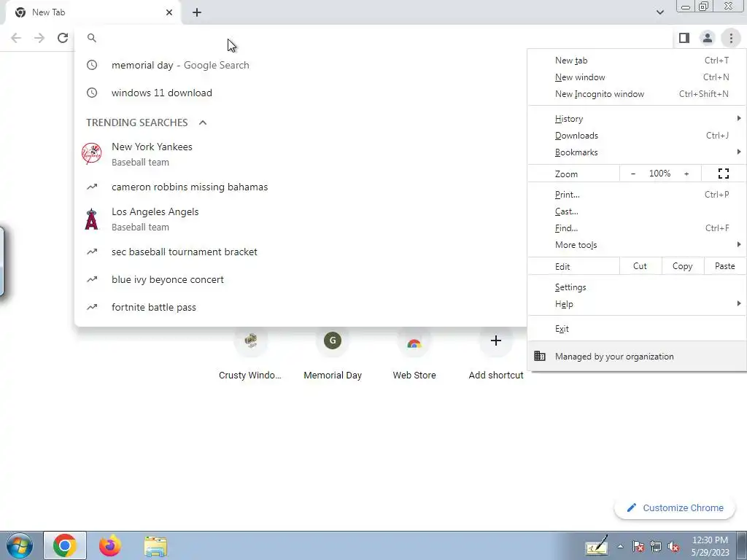The height and width of the screenshot is (560, 747).
Task: Click the forward navigation arrow
Action: coord(39,38)
